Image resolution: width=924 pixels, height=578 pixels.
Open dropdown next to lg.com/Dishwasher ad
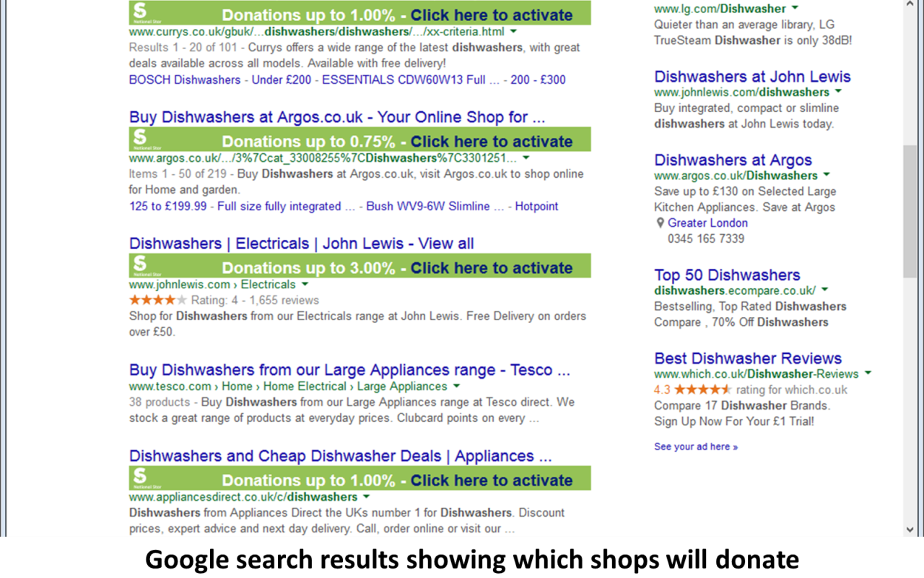click(x=795, y=8)
